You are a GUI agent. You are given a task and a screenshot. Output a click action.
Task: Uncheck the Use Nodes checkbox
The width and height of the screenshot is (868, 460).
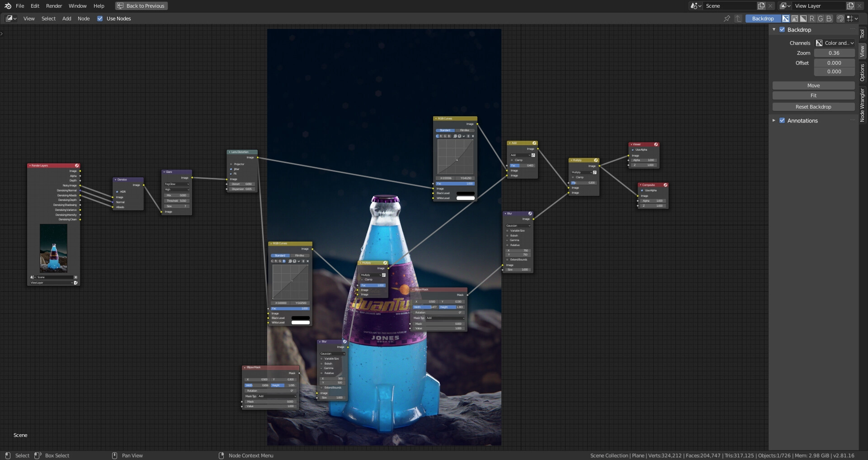[x=100, y=19]
